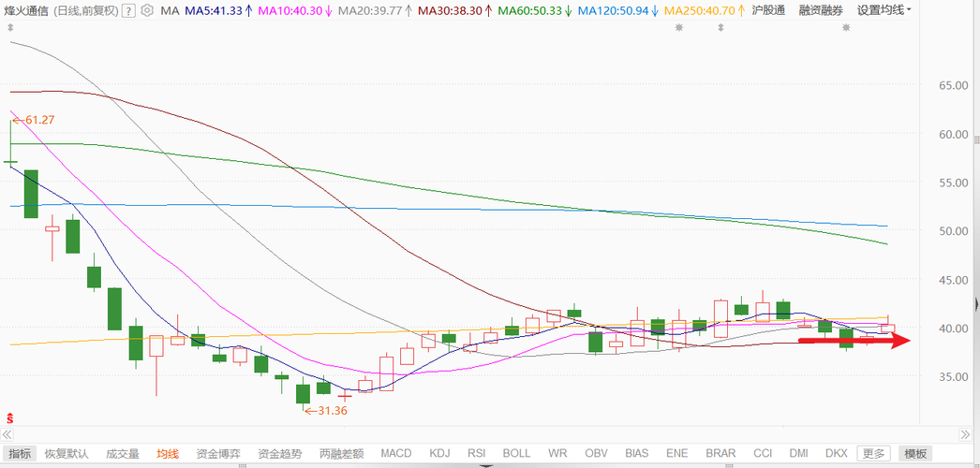Click the horizontal chart scrollbar track
This screenshot has height=468, width=980.
(x=486, y=434)
